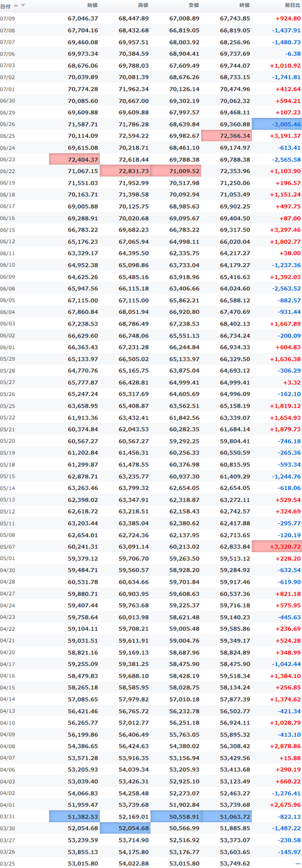Click the 07/09 date row label

(x=8, y=19)
